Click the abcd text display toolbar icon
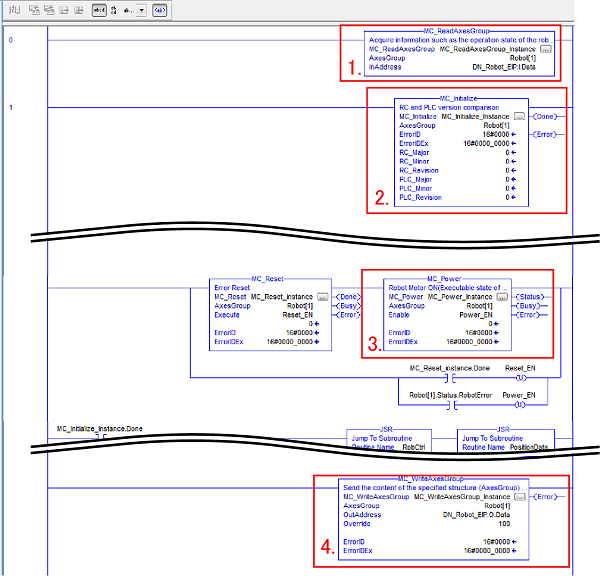Viewport: 600px width, 576px height. coord(99,9)
